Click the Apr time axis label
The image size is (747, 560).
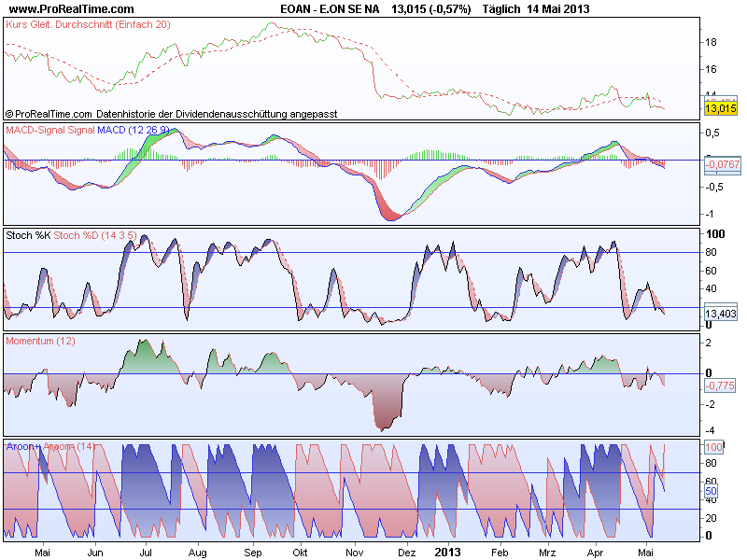click(x=595, y=553)
